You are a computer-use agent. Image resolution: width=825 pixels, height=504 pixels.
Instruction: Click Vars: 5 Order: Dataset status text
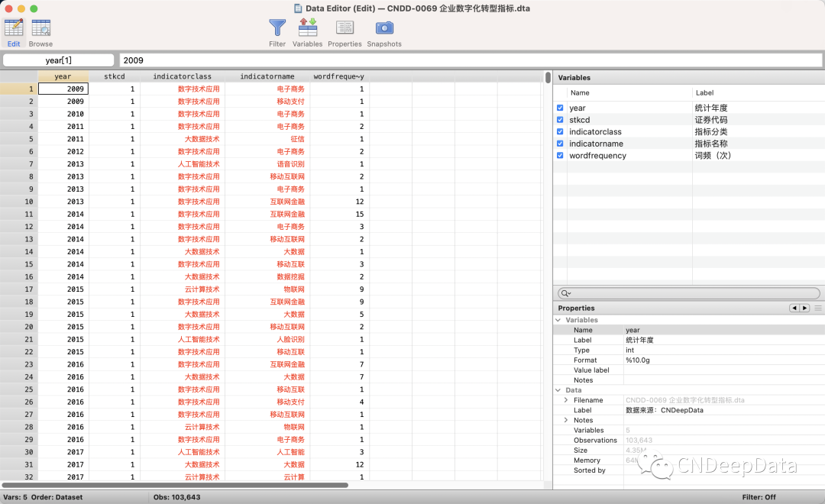coord(43,497)
